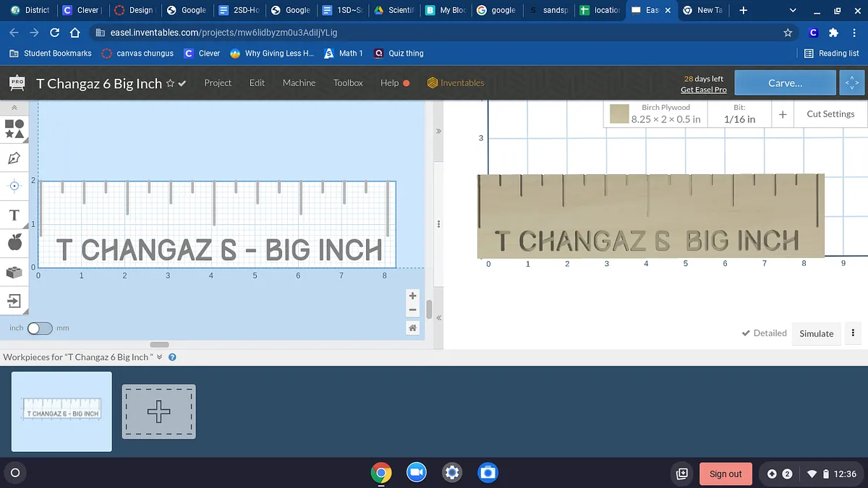The width and height of the screenshot is (868, 488).
Task: Follow the Get Easel Pro link
Action: [703, 90]
